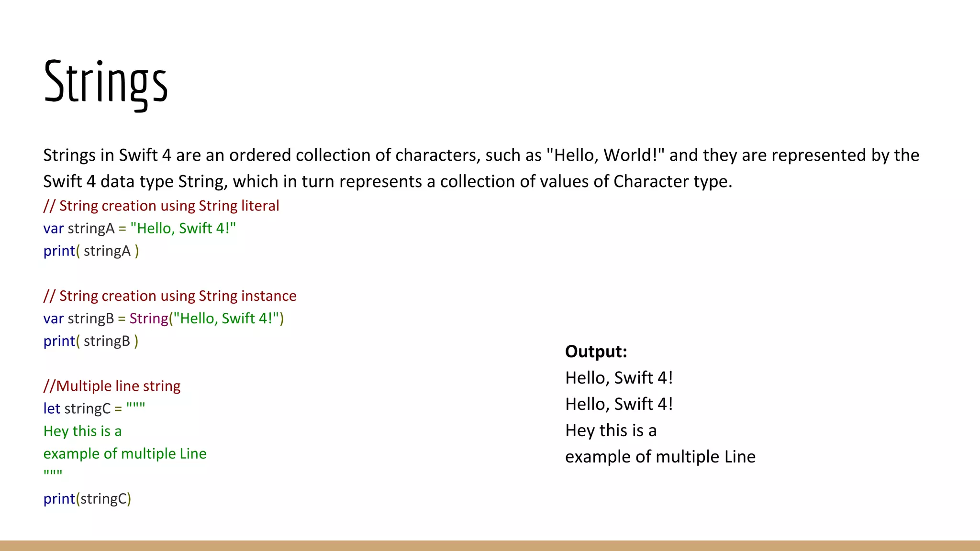
Task: Click the bold 'Output:' heading
Action: coord(596,352)
